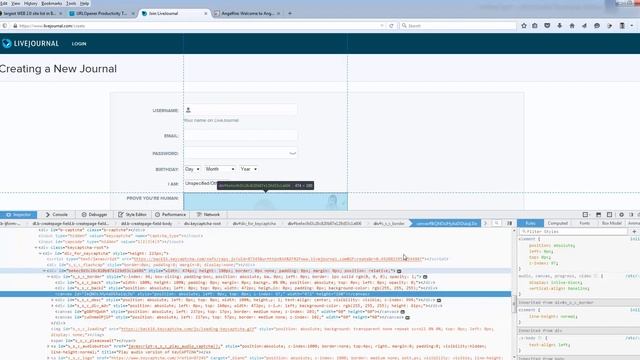Open the Tools menu
Viewport: 640px width, 360px height.
71,3
